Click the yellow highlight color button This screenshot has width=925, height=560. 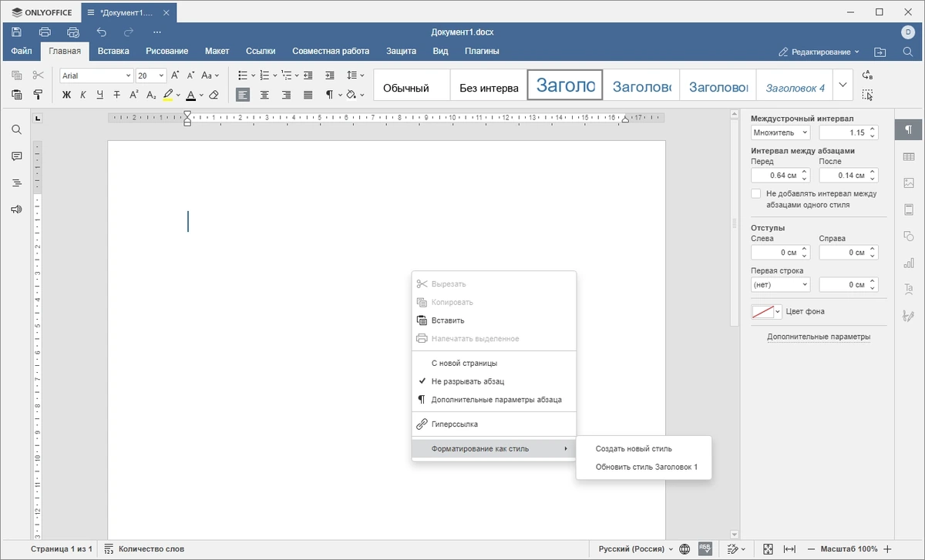coord(168,95)
